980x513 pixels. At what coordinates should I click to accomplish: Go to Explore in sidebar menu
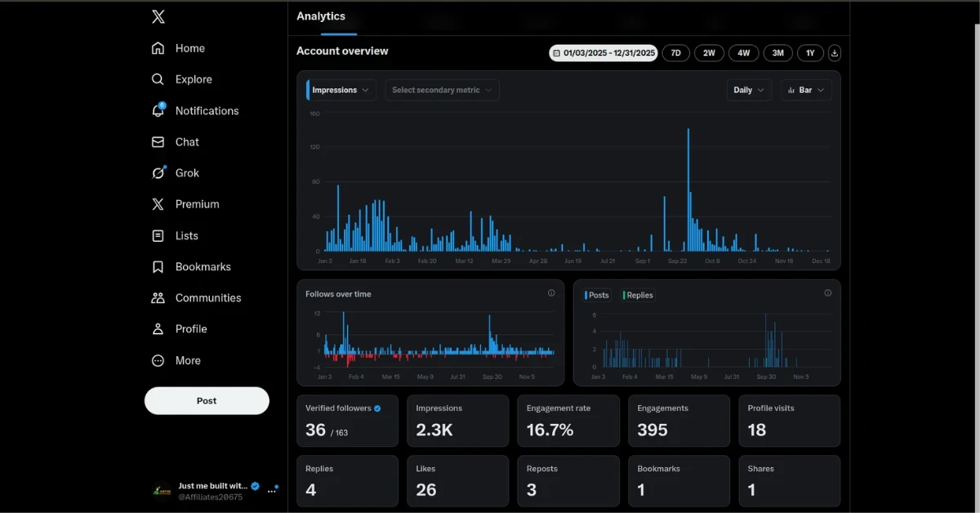(193, 79)
